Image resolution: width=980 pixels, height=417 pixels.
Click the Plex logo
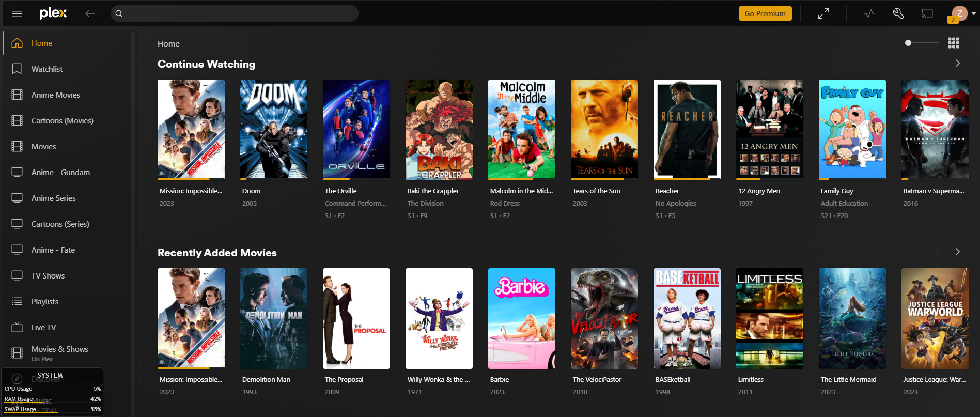[53, 13]
